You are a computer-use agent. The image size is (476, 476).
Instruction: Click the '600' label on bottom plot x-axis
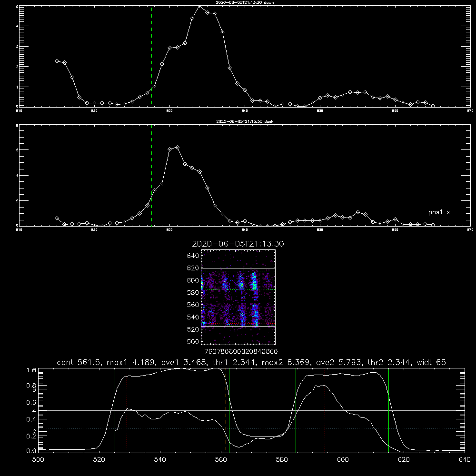coord(343,460)
